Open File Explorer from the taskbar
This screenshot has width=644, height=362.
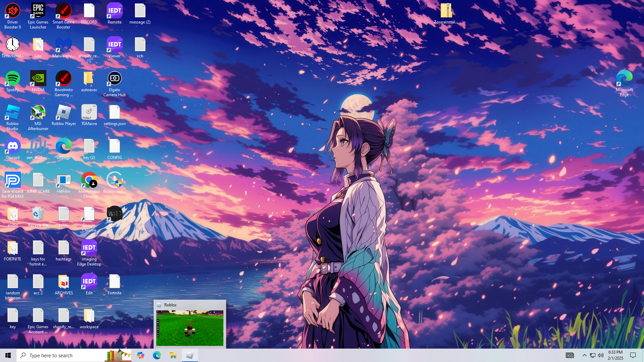(173, 355)
